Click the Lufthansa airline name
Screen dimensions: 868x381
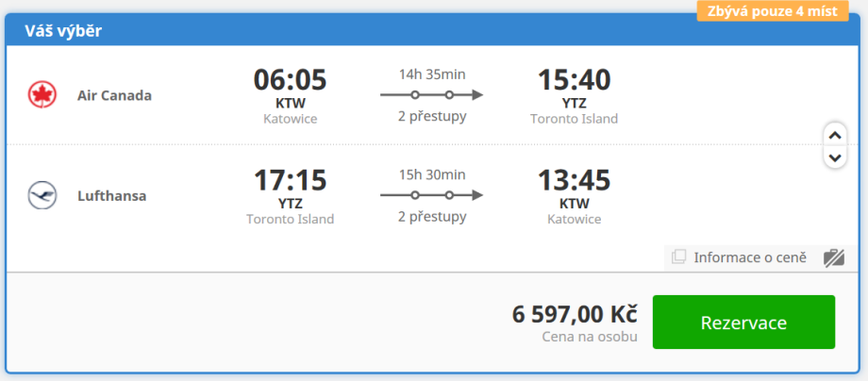point(111,196)
